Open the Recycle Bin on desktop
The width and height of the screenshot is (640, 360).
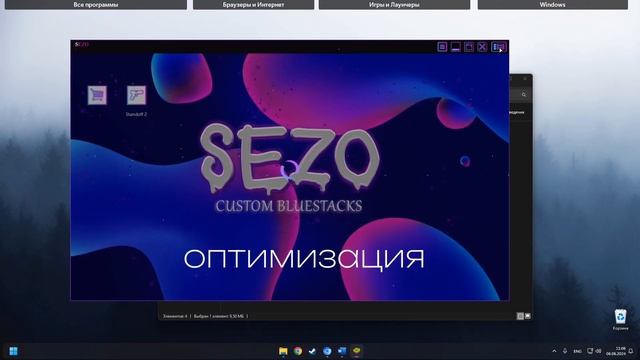[620, 319]
